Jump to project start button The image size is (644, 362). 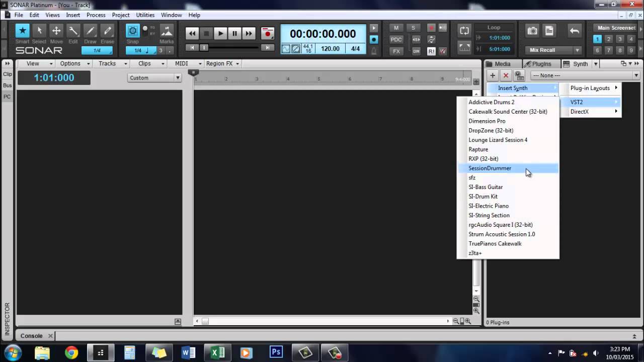coord(191,48)
